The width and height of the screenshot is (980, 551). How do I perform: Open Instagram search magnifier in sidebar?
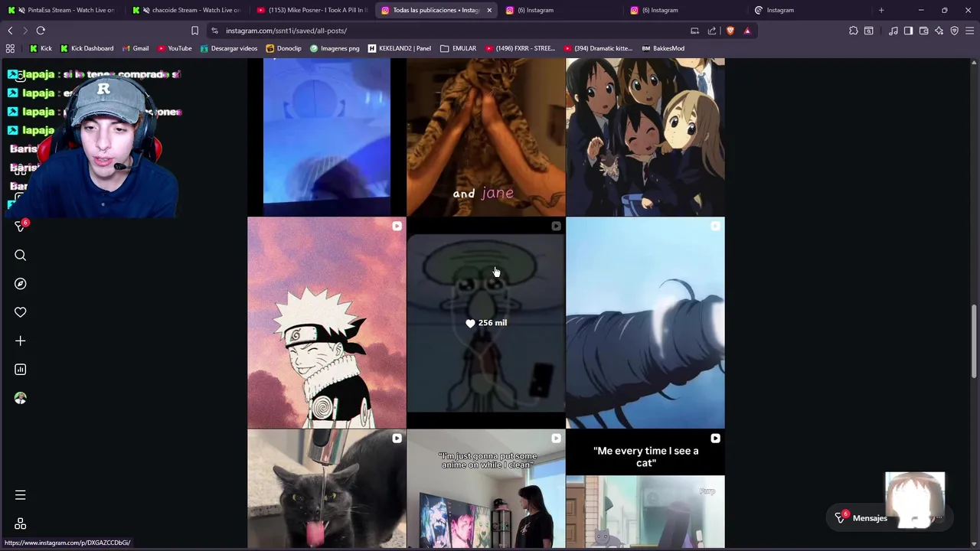tap(21, 255)
